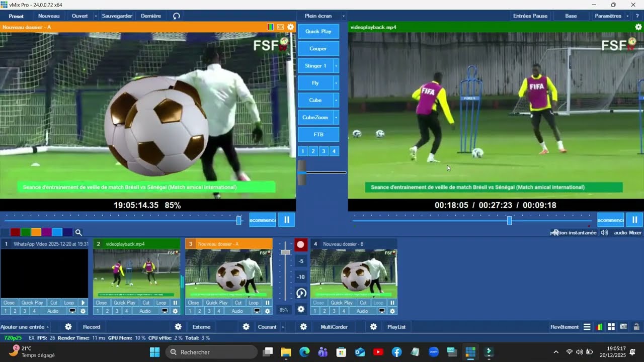644x362 pixels.
Task: Open the gear icon left of MultiCorder
Action: 304,327
